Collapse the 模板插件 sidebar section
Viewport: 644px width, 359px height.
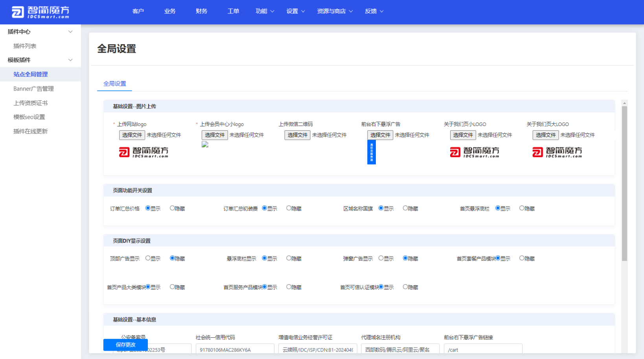[x=70, y=60]
